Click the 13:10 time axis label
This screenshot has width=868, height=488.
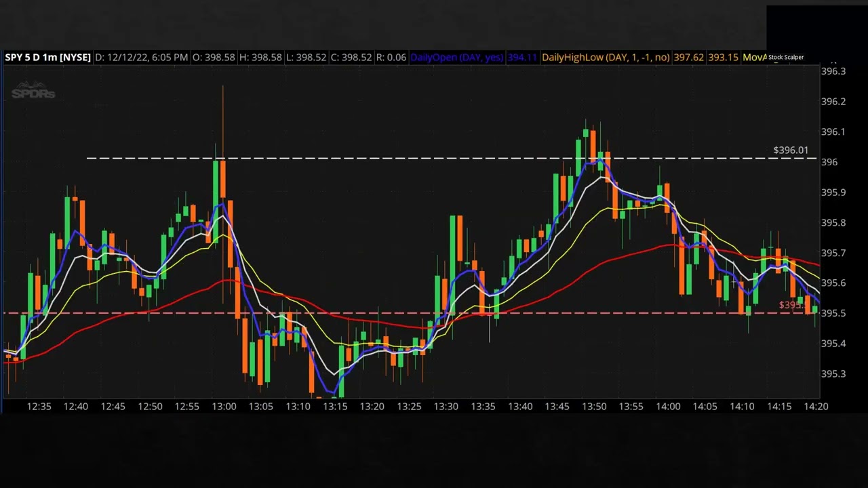[298, 407]
